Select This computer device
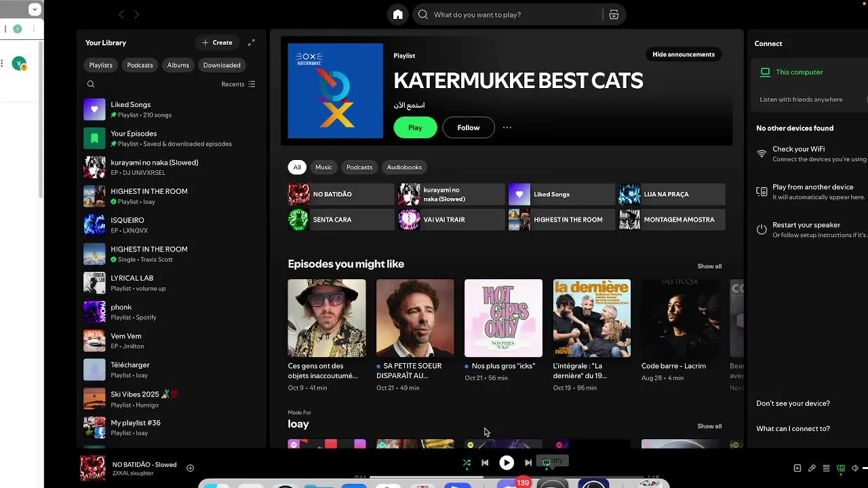 (808, 72)
